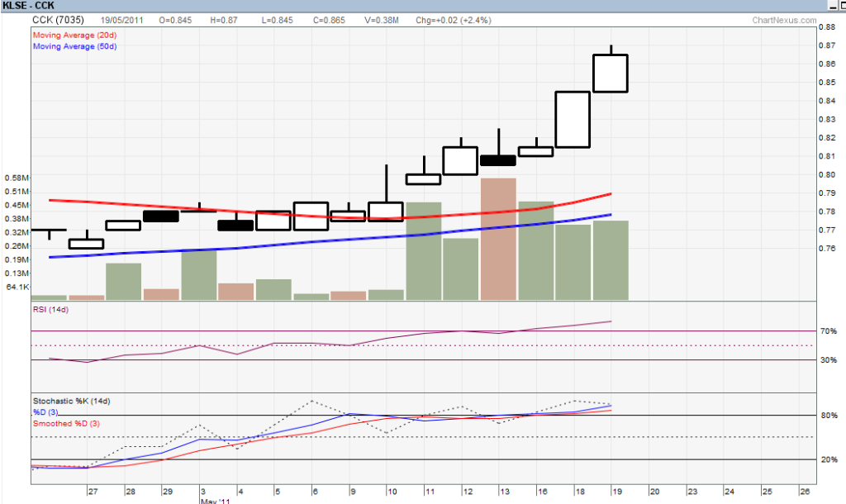The height and width of the screenshot is (504, 846).
Task: Click the 0.88 price axis label
Action: (826, 27)
